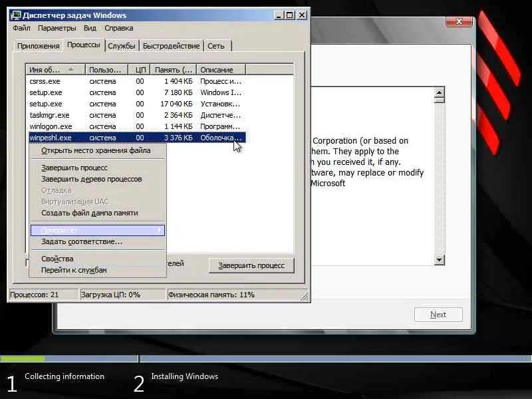Image resolution: width=532 pixels, height=399 pixels.
Task: Click the green setup progress bar
Action: pos(23,358)
